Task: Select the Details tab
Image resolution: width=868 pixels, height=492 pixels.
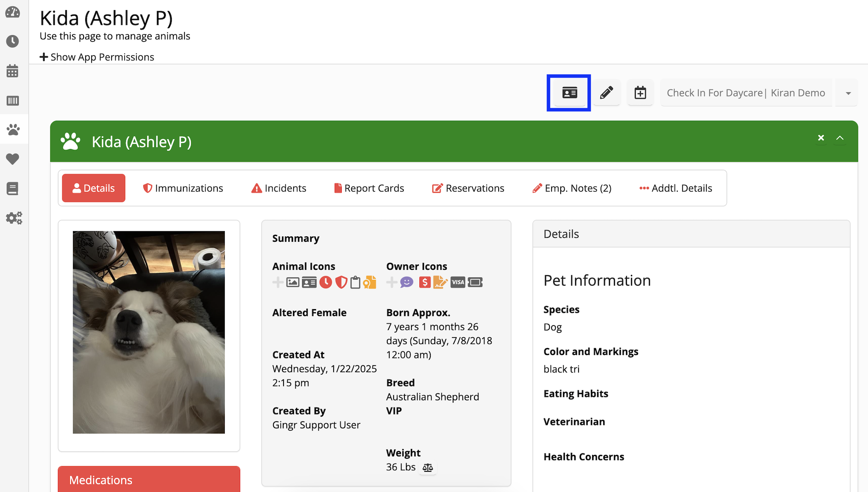Action: pos(93,188)
